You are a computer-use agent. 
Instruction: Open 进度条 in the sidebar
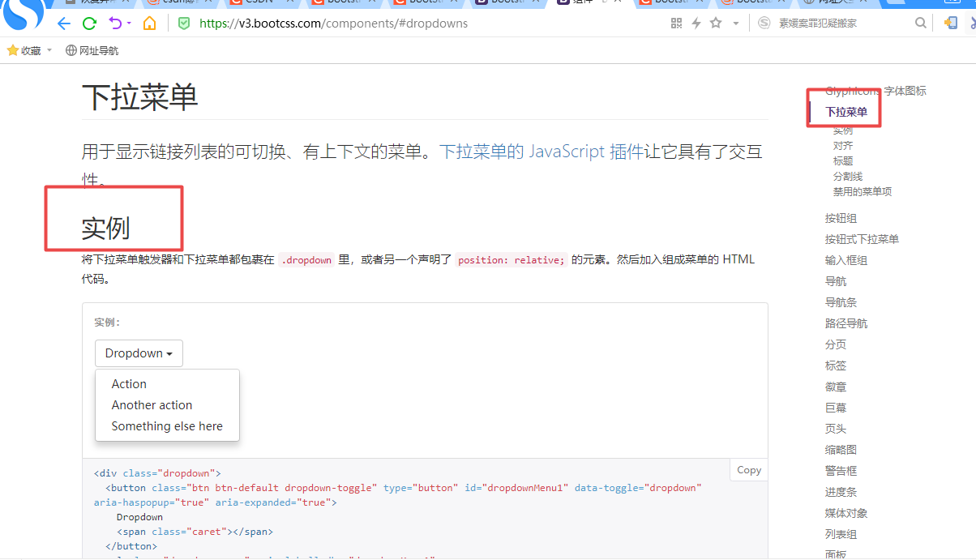point(841,492)
